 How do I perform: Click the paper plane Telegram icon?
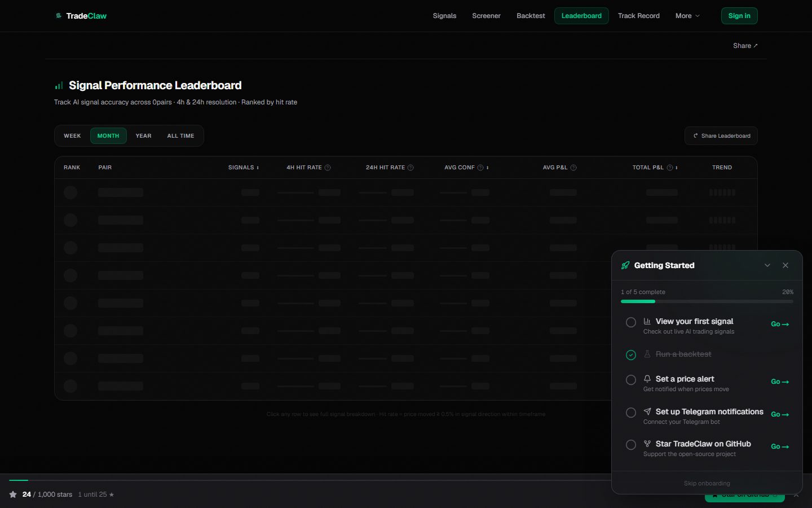647,411
